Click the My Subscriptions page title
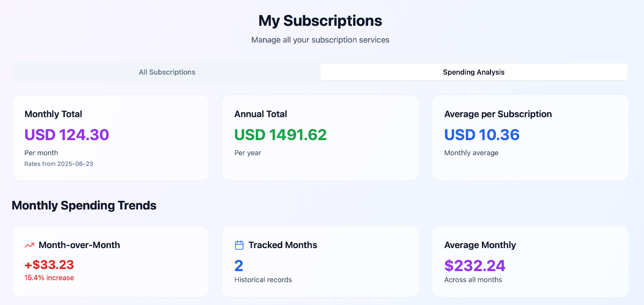Screen dimensions: 644x305 pos(320,21)
